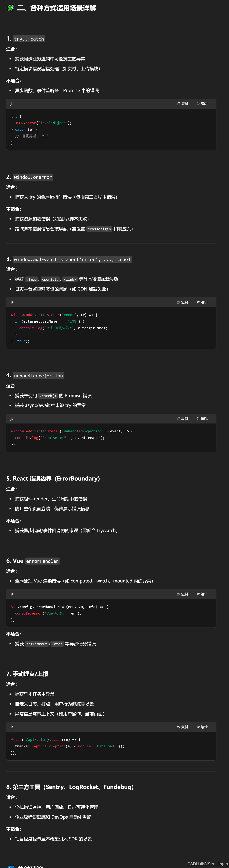
Task: Click bullet 防止整个页面崩溃，优雅展示错误信息
Action: 52,509
